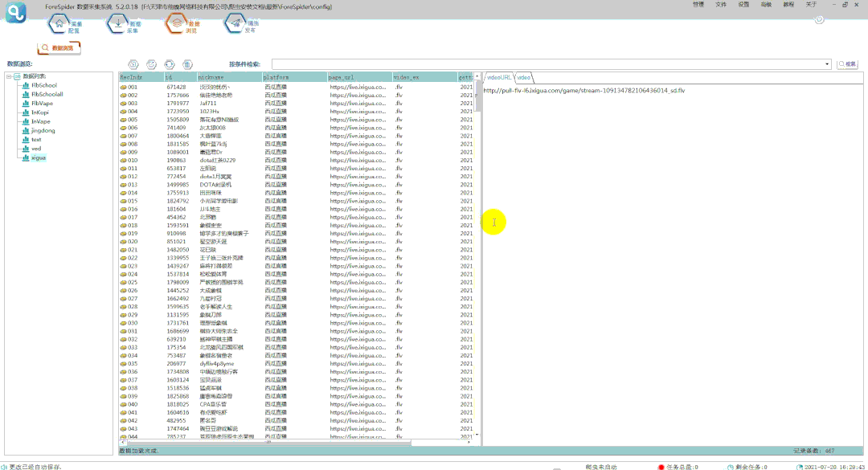Click the ForeSpider logo icon

pyautogui.click(x=16, y=12)
